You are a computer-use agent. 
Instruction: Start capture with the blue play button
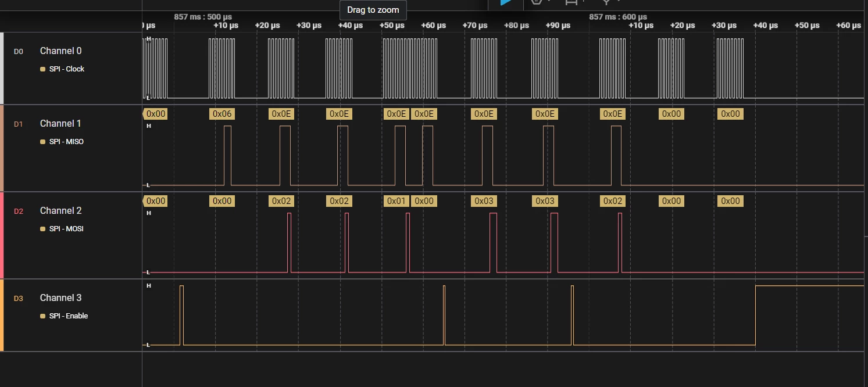point(506,2)
